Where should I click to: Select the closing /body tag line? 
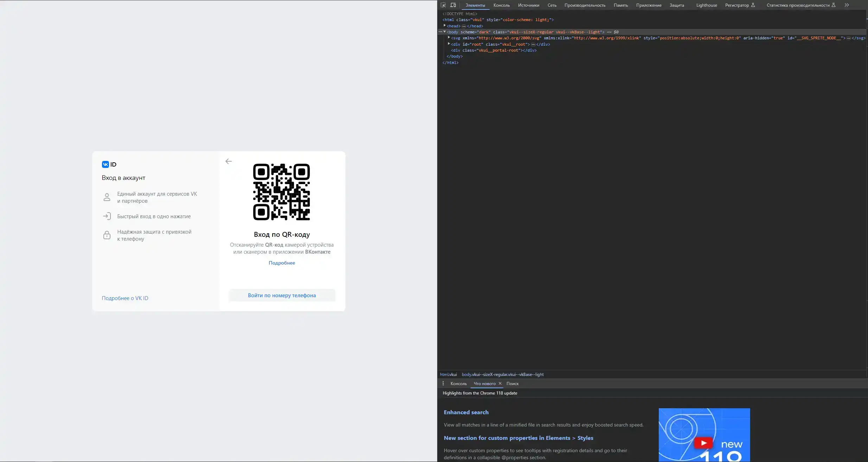tap(455, 56)
